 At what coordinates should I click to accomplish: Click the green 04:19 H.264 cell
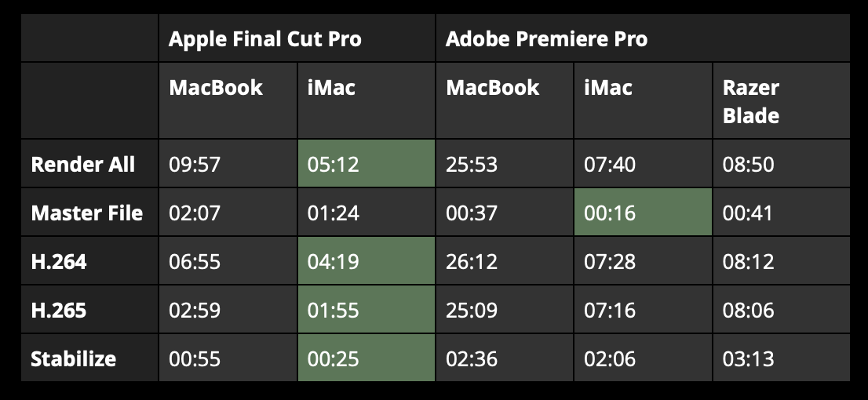[366, 261]
